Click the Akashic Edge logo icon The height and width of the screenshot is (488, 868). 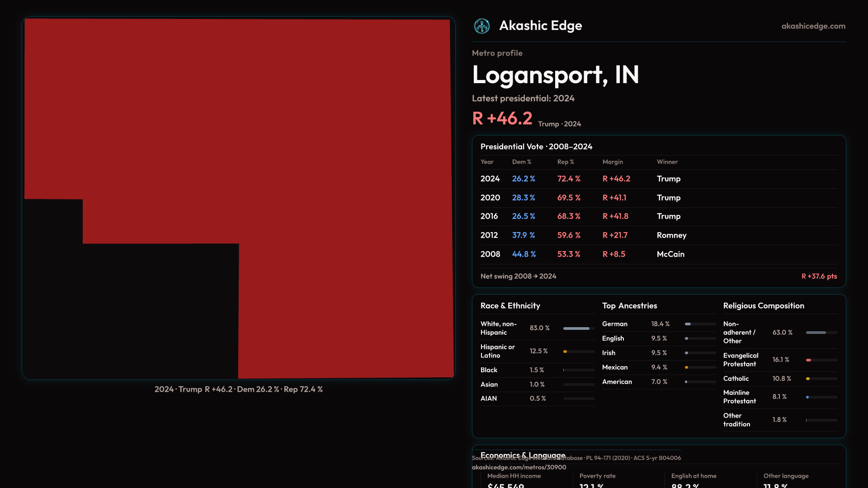tap(482, 26)
